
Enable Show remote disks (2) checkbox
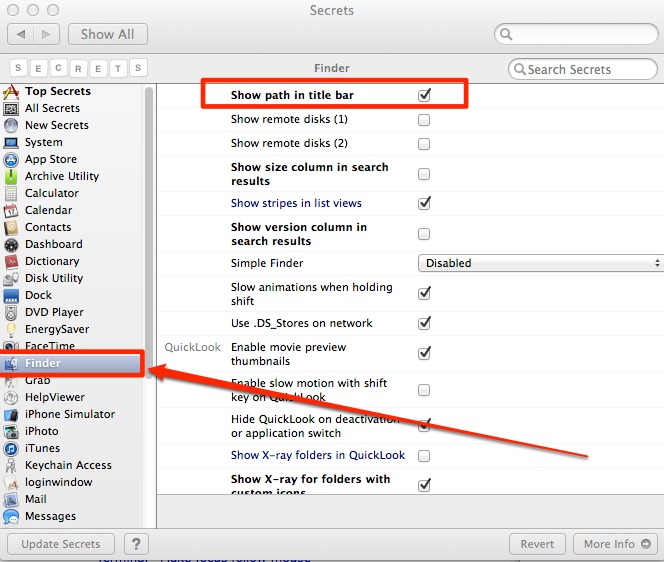(424, 144)
